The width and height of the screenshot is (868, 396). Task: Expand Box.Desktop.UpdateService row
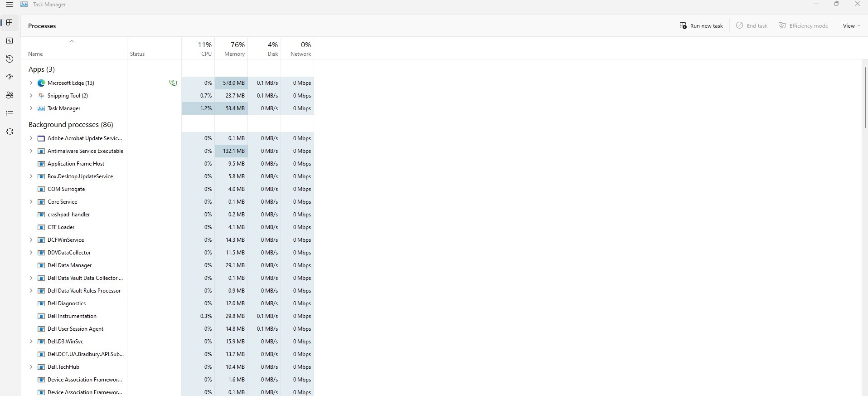coord(31,176)
